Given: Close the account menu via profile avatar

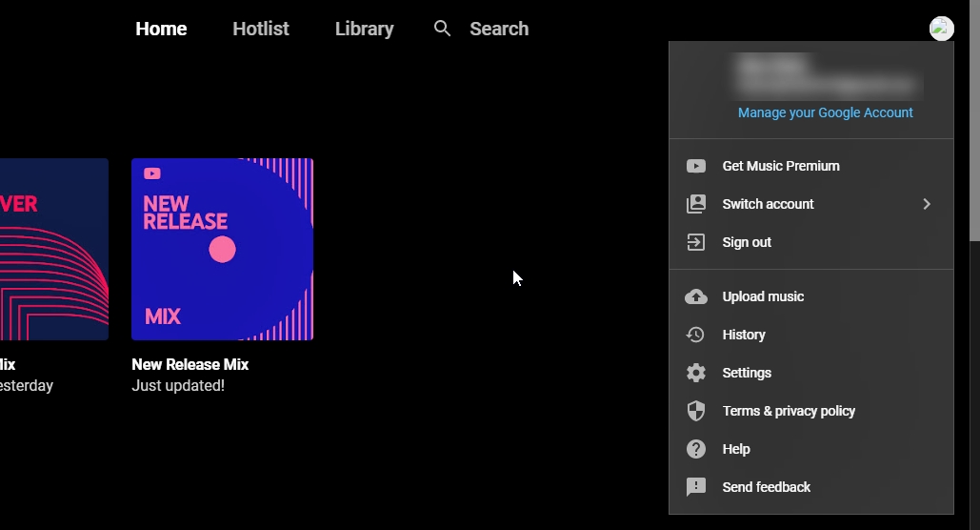Looking at the screenshot, I should 941,29.
